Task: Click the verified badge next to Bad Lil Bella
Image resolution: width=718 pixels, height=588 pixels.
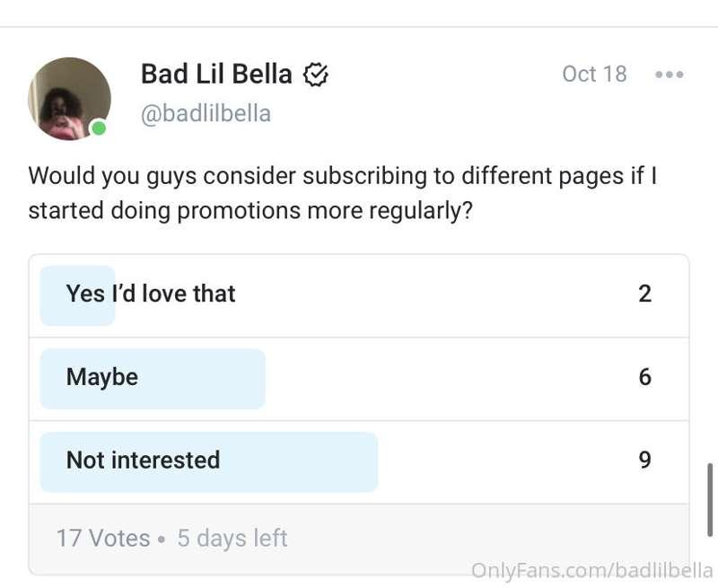Action: pyautogui.click(x=316, y=75)
